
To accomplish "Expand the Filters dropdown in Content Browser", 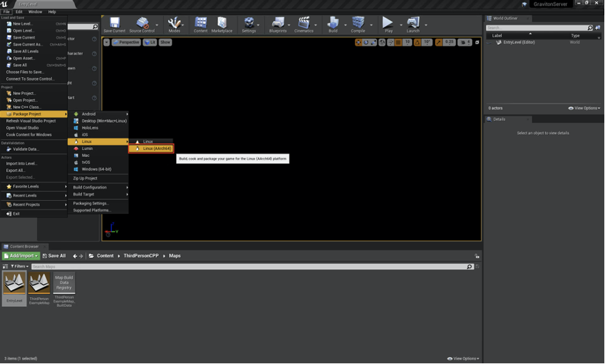I will click(19, 266).
